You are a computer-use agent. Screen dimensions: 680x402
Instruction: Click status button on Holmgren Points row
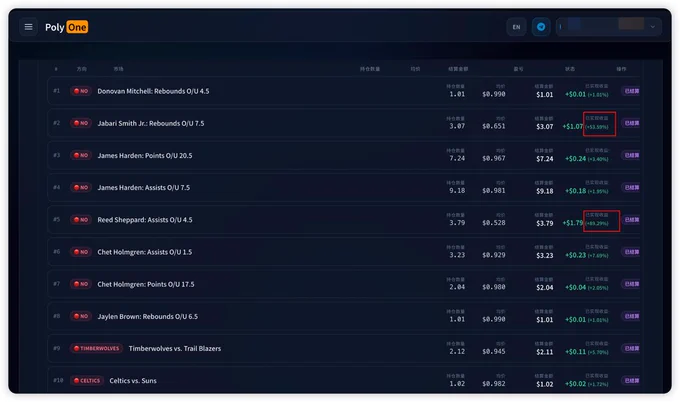(x=631, y=284)
